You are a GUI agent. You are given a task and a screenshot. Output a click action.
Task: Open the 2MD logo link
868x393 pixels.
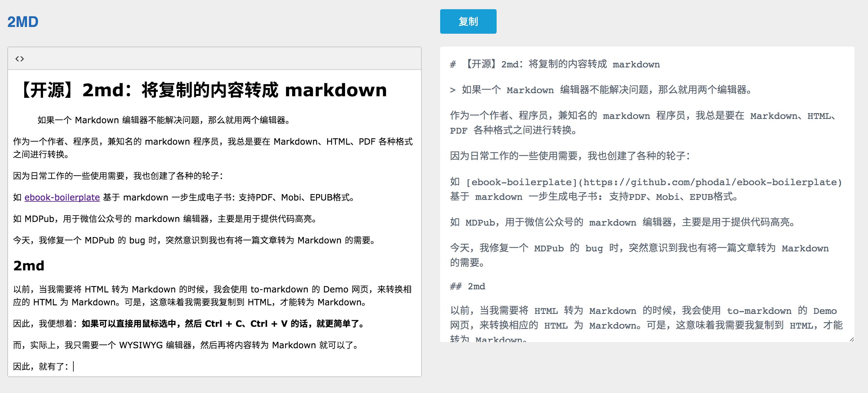[23, 22]
